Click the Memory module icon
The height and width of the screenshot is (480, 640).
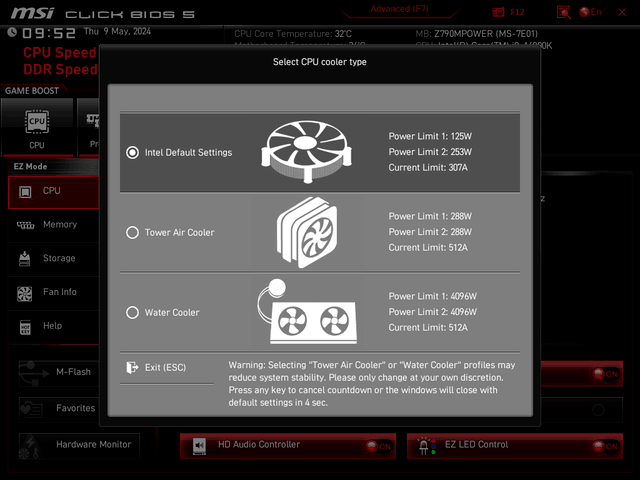coord(25,225)
